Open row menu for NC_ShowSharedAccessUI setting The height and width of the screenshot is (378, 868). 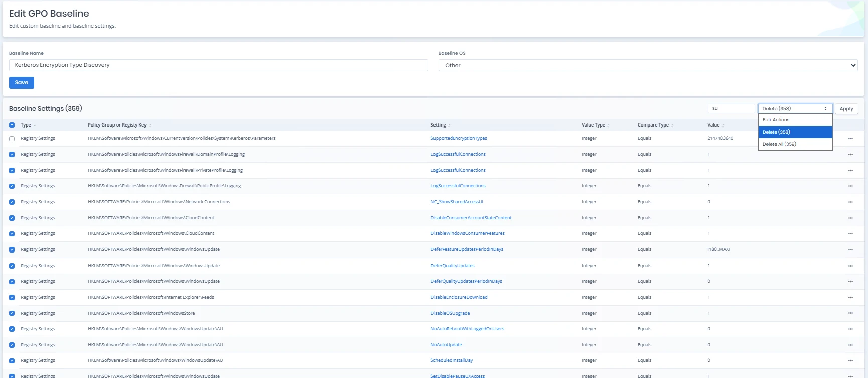(850, 202)
